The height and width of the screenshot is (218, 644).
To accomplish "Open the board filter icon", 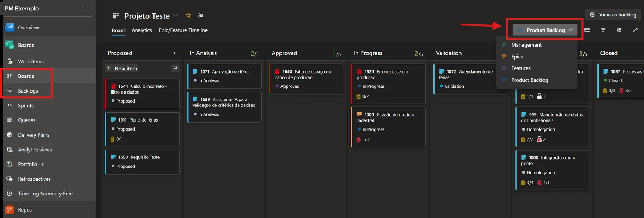I will point(603,30).
